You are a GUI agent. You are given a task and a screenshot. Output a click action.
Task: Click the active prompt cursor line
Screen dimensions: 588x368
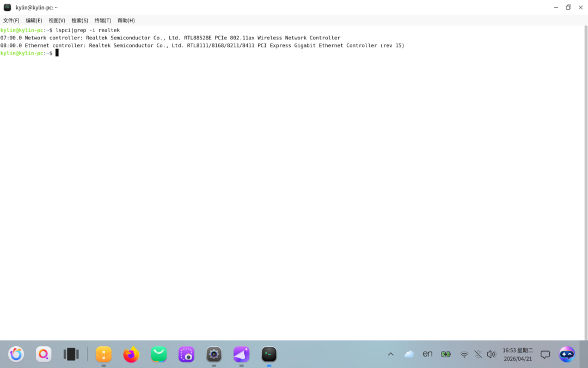pos(29,53)
